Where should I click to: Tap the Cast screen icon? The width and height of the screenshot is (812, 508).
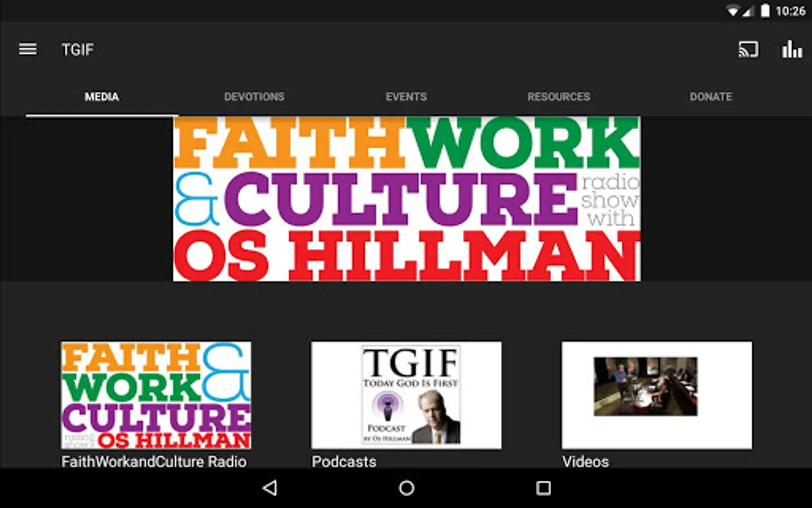748,50
